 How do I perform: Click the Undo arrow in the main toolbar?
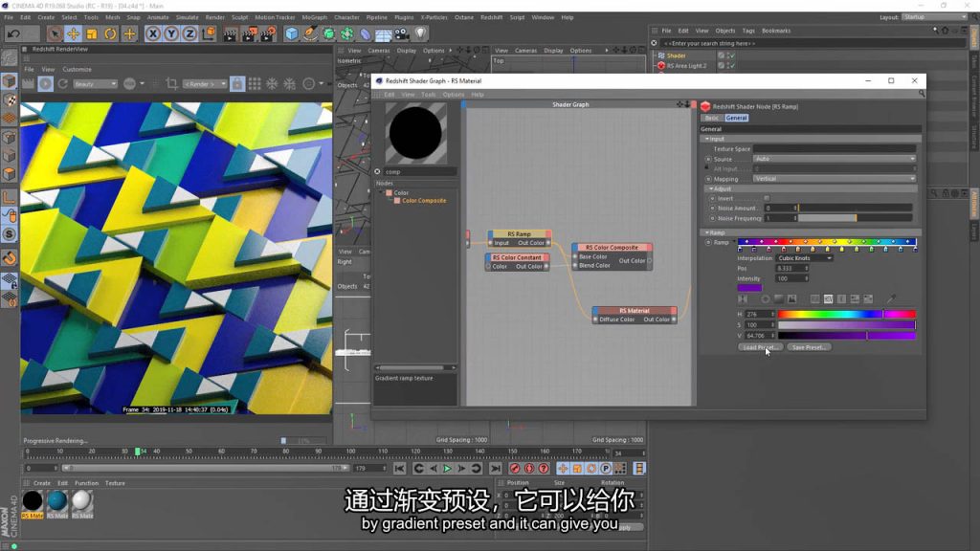click(x=13, y=33)
